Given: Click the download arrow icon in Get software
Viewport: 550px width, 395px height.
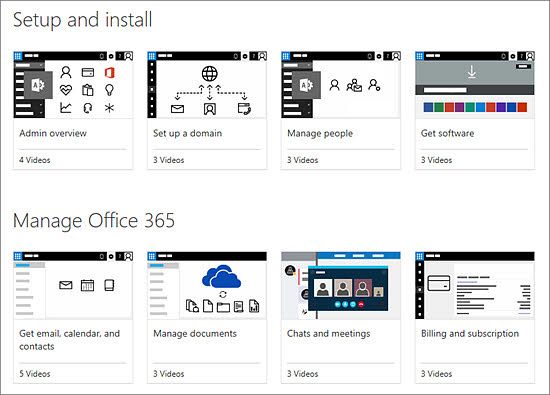Looking at the screenshot, I should 472,72.
